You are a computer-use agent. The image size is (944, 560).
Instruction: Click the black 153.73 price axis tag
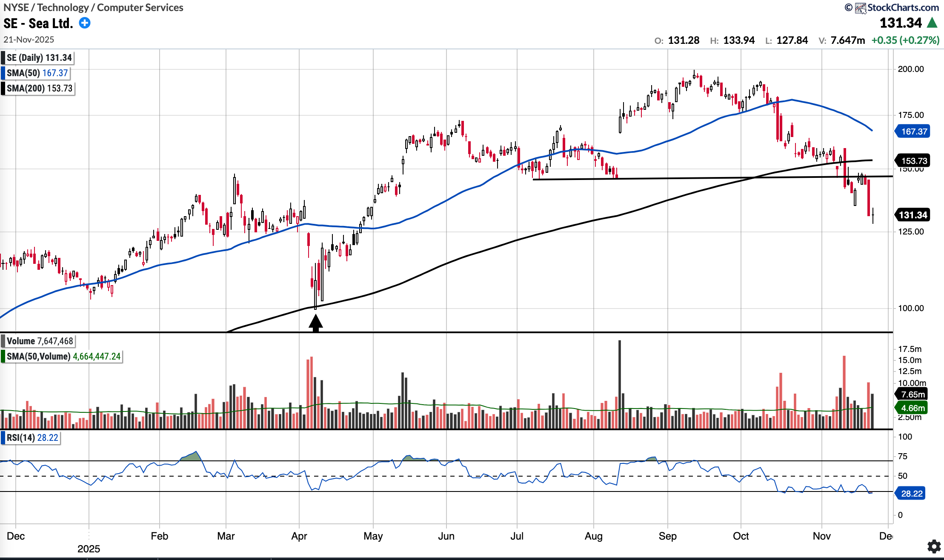pyautogui.click(x=913, y=161)
